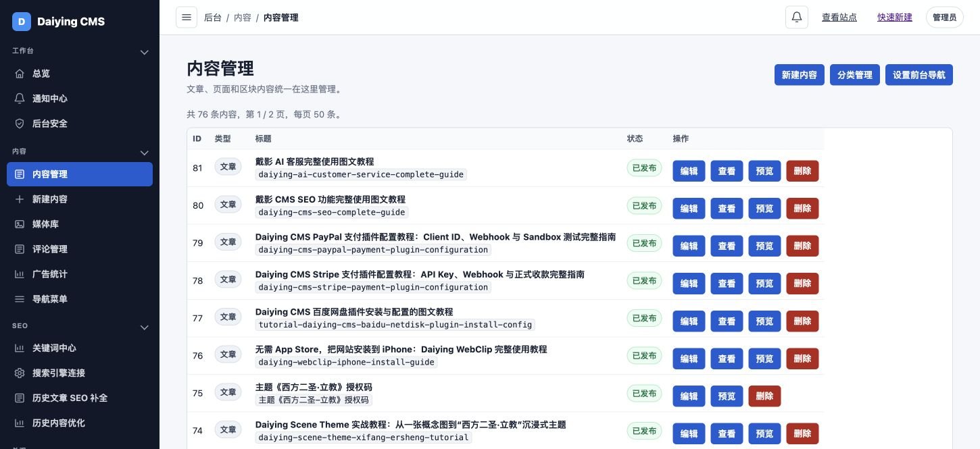Click the 历史文章 SEO 补全 icon
Screen dimensions: 980x449
[20, 398]
